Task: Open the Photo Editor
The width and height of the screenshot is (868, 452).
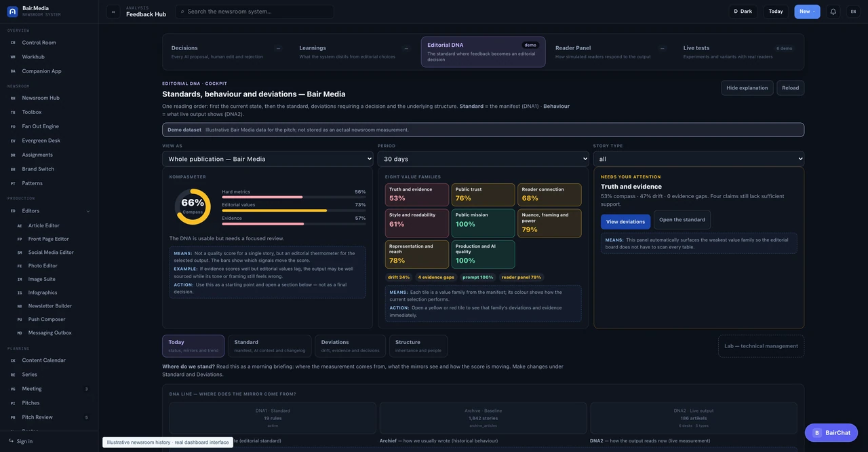Action: (x=53, y=265)
